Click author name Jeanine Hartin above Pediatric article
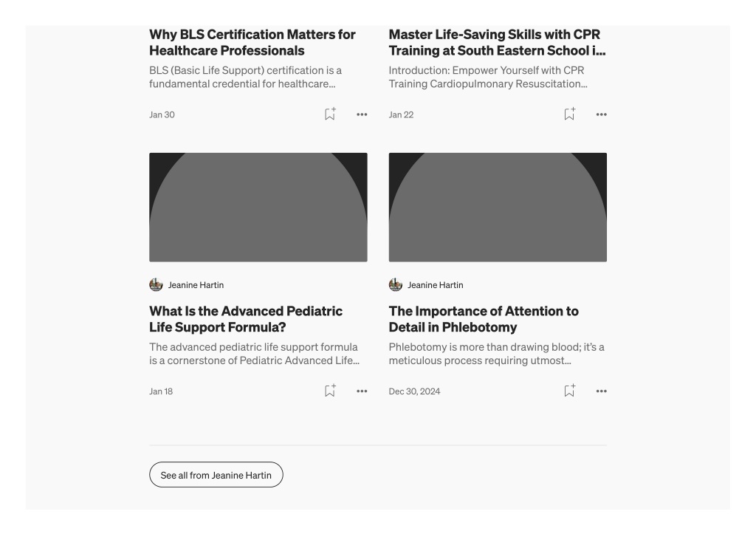The image size is (756, 534). (x=196, y=285)
